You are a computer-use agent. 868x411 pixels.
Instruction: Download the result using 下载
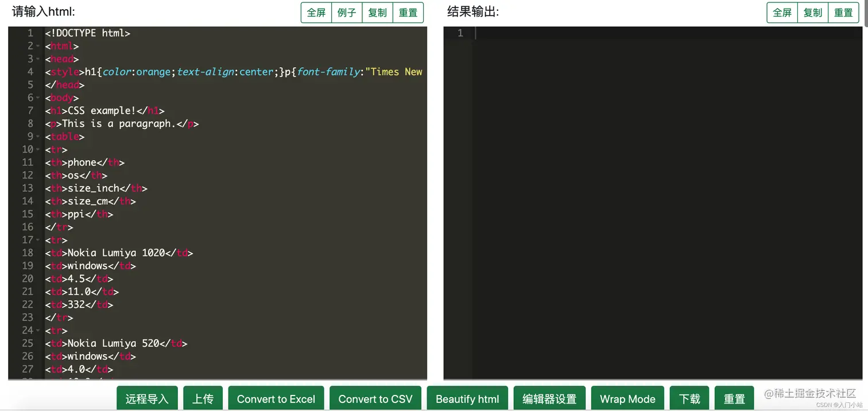[x=689, y=398]
